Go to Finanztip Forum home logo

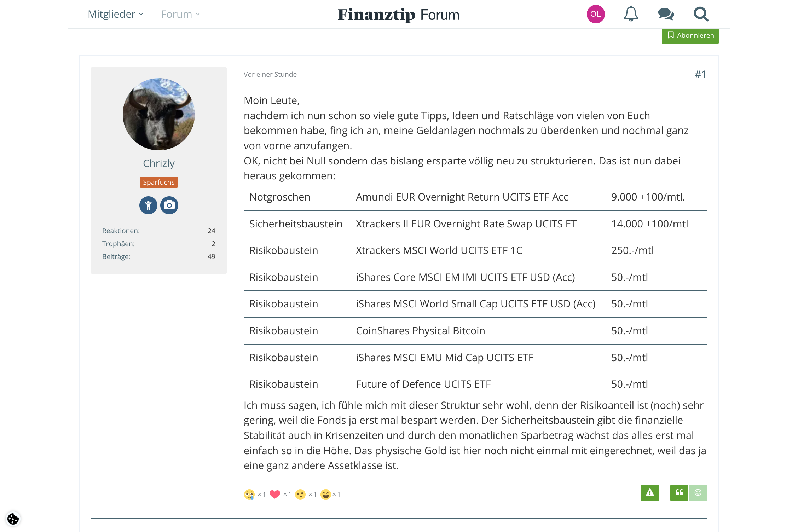pos(399,15)
